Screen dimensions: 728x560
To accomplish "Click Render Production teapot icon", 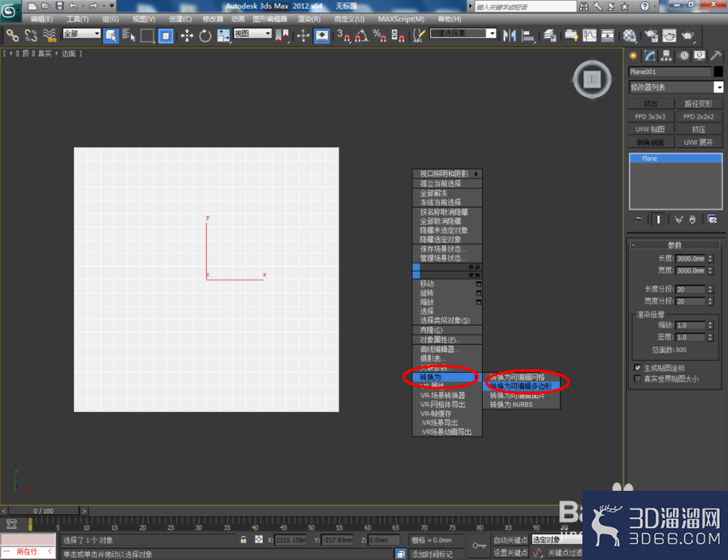I will click(x=688, y=35).
